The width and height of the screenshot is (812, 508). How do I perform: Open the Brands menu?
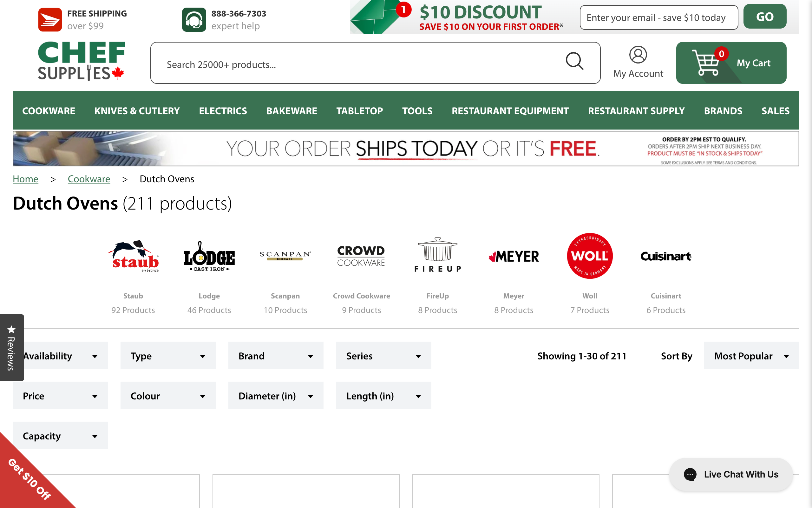coord(723,111)
